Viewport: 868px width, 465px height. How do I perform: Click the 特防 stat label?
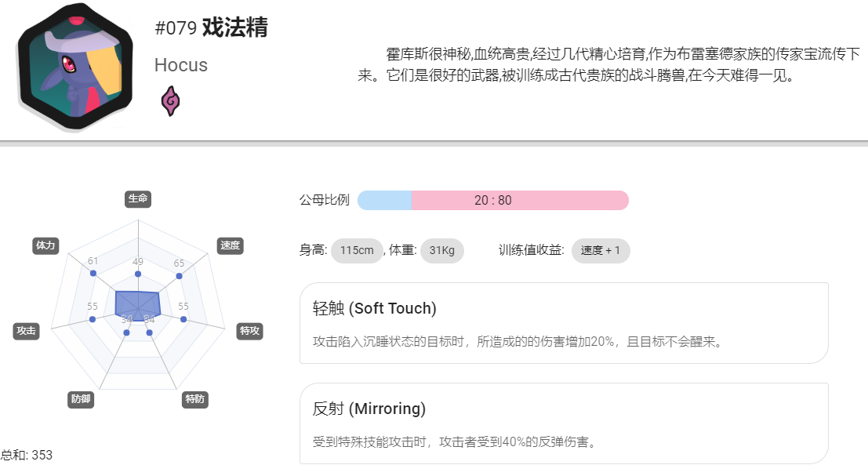click(x=195, y=399)
